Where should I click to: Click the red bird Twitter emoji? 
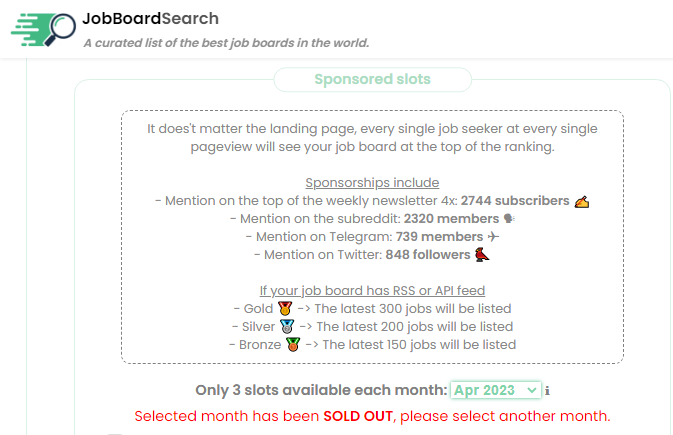482,255
